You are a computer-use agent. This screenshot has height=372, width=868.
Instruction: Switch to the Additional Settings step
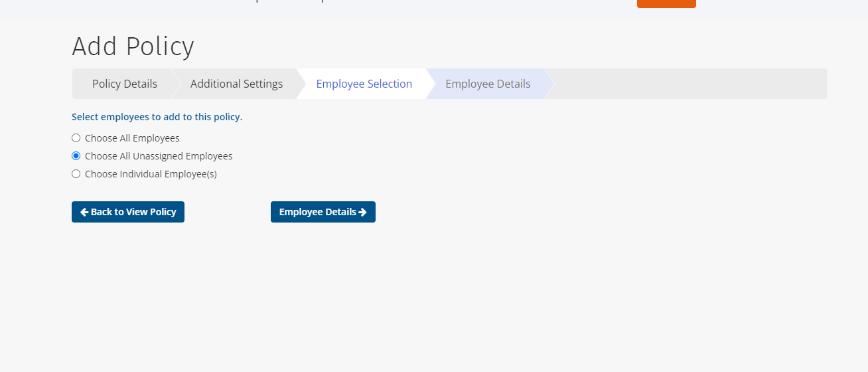coord(236,84)
